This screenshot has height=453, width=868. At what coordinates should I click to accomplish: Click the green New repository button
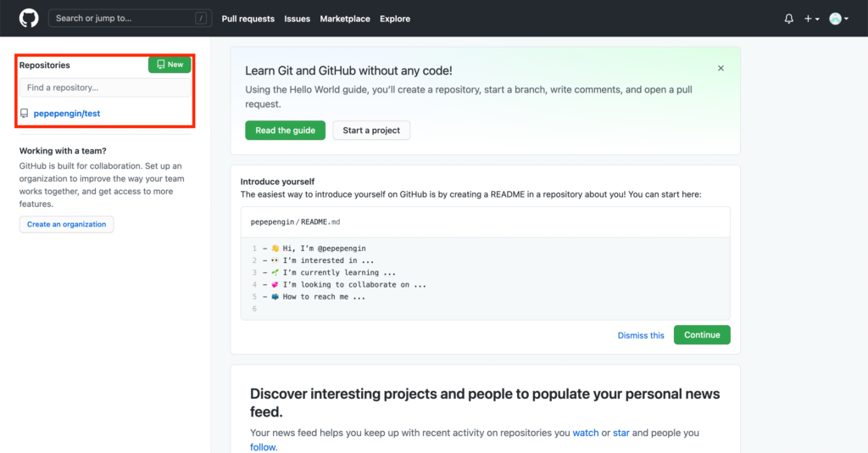(170, 64)
